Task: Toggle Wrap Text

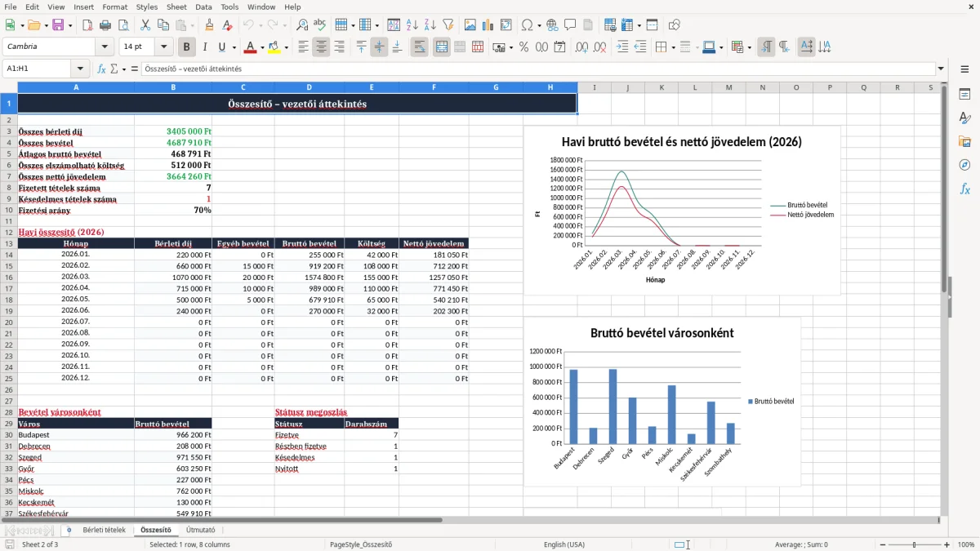Action: 419,47
